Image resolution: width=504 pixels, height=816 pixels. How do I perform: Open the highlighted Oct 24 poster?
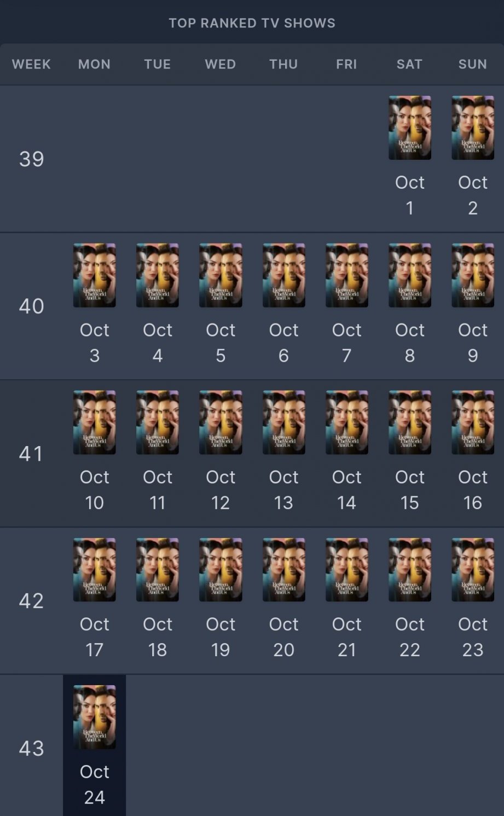tap(94, 717)
